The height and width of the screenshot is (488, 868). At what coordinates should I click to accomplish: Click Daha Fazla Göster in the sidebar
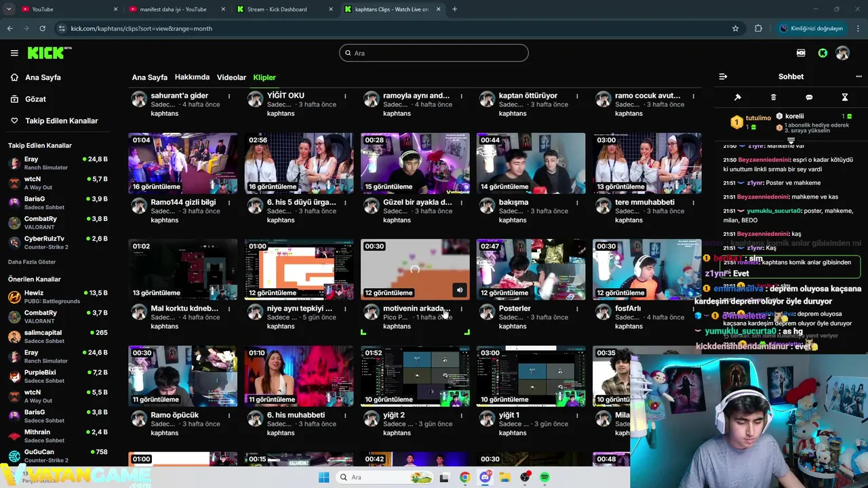point(32,262)
